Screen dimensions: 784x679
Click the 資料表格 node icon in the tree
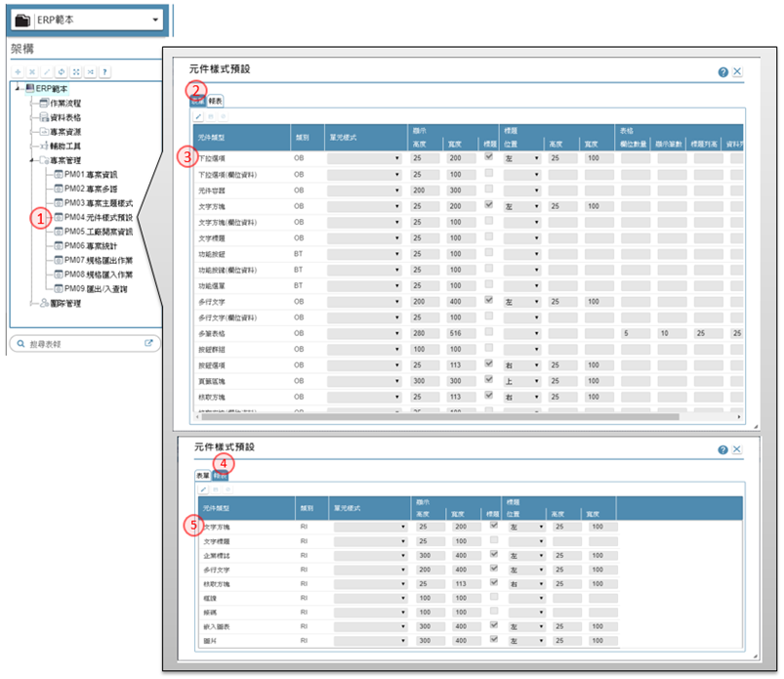(x=44, y=117)
